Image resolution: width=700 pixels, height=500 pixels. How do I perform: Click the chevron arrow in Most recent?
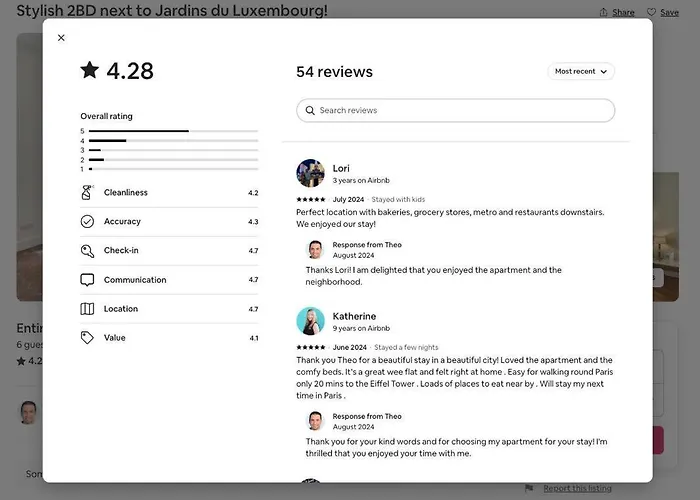point(604,71)
